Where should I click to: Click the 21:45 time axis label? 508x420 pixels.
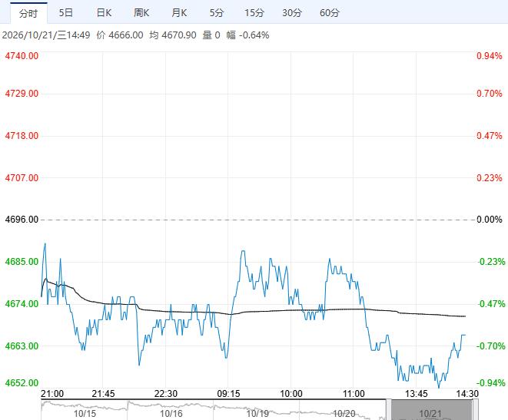[x=103, y=394]
